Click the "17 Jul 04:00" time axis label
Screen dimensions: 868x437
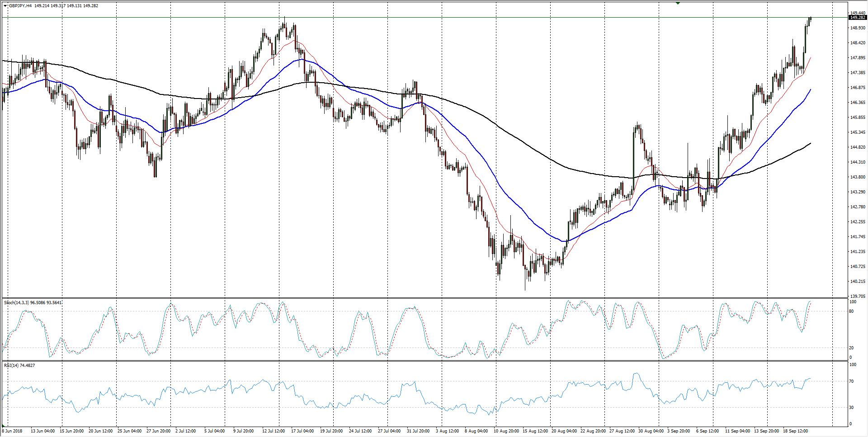click(x=302, y=431)
